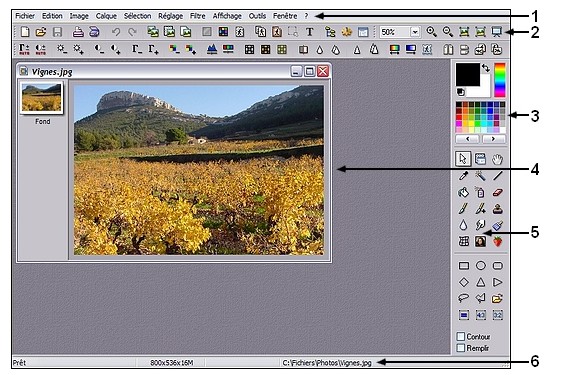Viewport: 564px width, 375px height.
Task: Click the Contrast minus icon
Action: 99,49
